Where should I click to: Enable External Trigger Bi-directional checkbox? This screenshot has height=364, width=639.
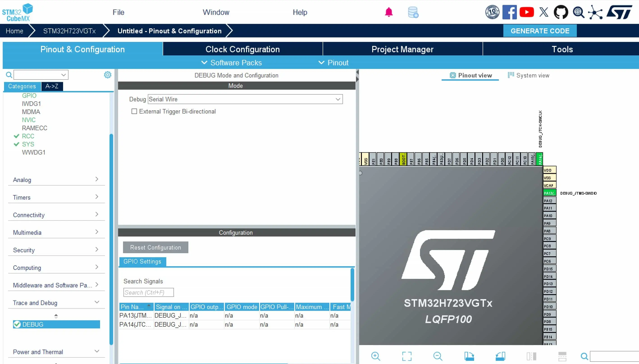[x=134, y=111]
